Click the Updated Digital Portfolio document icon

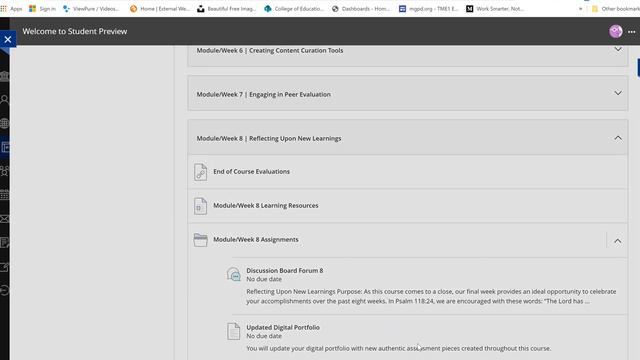pos(233,331)
